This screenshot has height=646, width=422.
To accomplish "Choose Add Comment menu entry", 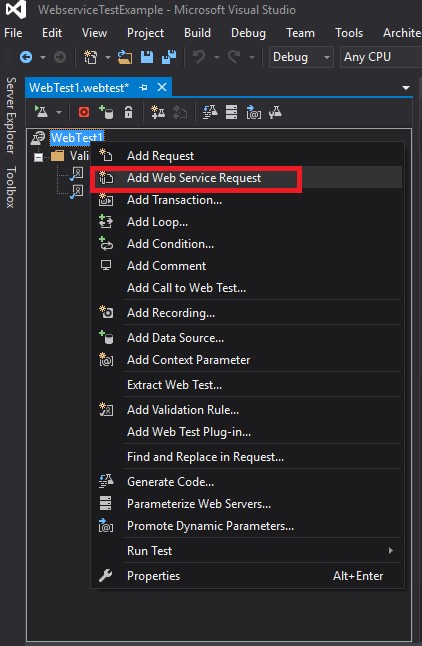I will (x=246, y=266).
